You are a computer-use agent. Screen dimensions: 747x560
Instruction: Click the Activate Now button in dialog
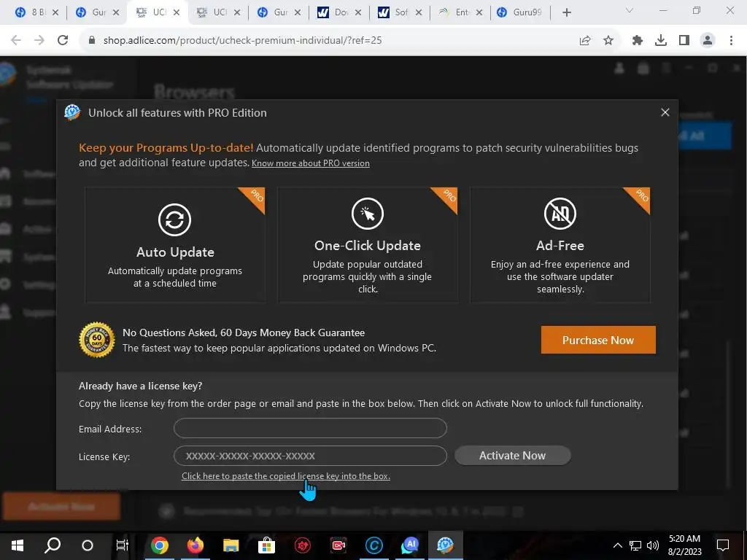click(x=513, y=456)
